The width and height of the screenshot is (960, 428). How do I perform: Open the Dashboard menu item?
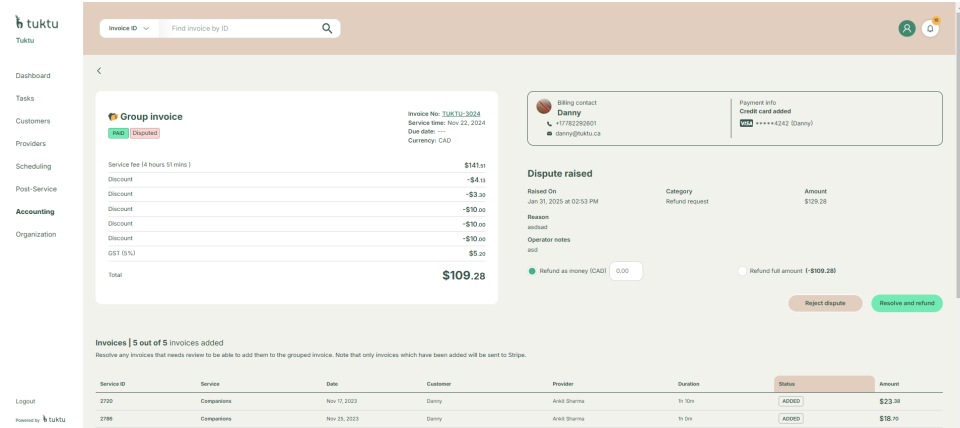[33, 76]
